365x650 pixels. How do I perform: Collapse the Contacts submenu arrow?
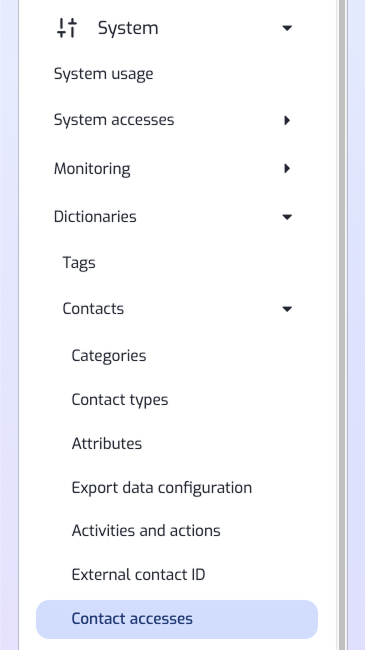[x=287, y=309]
